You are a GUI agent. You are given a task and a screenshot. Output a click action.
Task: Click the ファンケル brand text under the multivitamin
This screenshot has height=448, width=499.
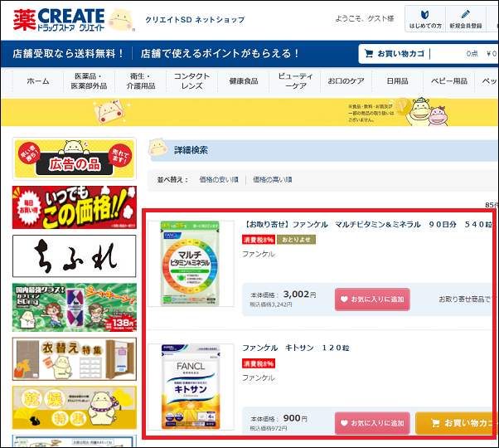(259, 254)
